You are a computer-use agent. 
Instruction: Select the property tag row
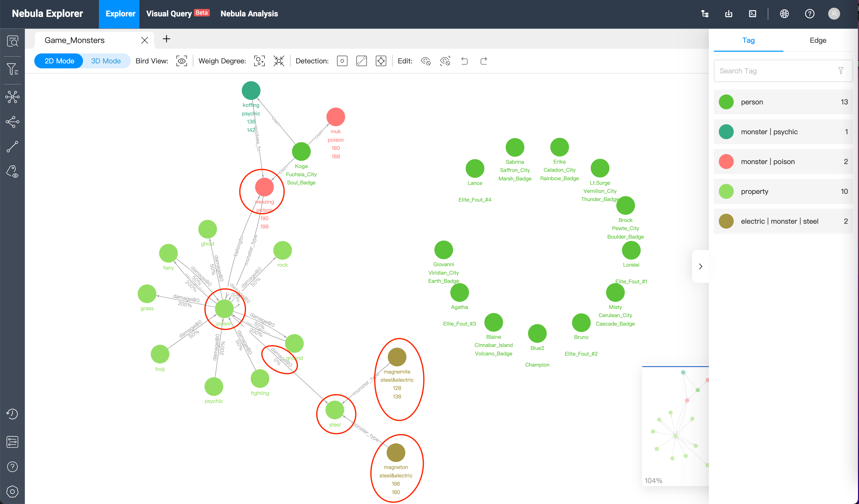coord(783,192)
